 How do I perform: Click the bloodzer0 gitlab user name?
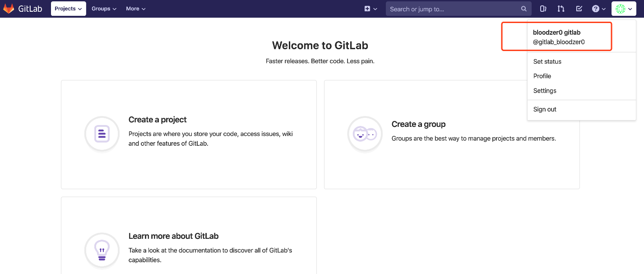pyautogui.click(x=556, y=33)
